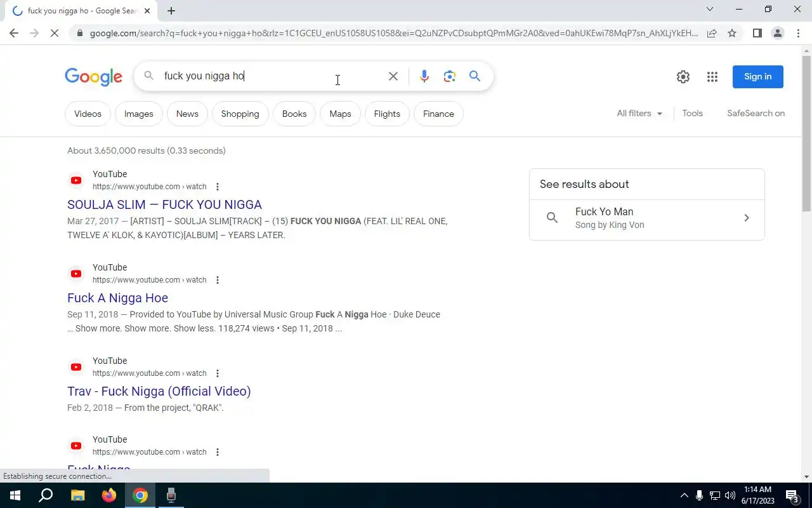Switch to Maps results
Image resolution: width=812 pixels, height=508 pixels.
(340, 114)
